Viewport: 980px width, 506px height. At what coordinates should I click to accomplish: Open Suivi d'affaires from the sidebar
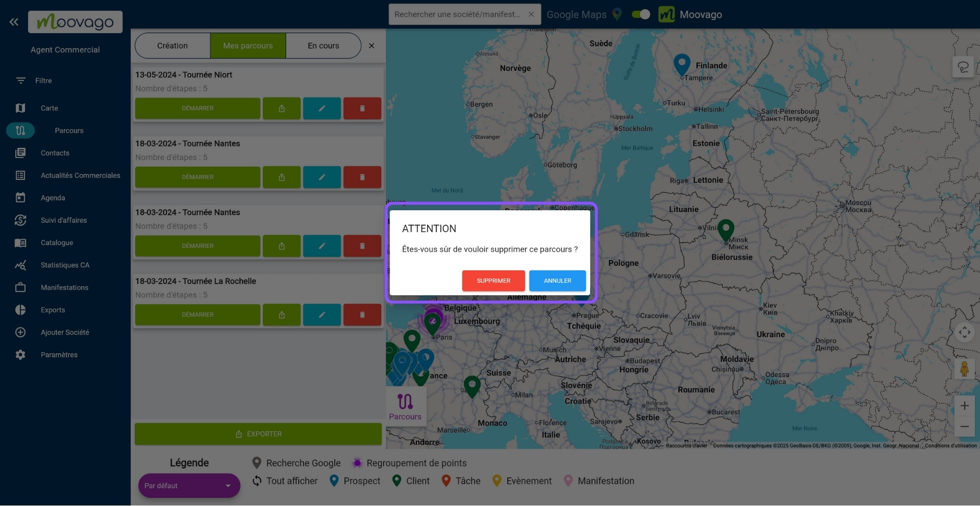pos(63,220)
